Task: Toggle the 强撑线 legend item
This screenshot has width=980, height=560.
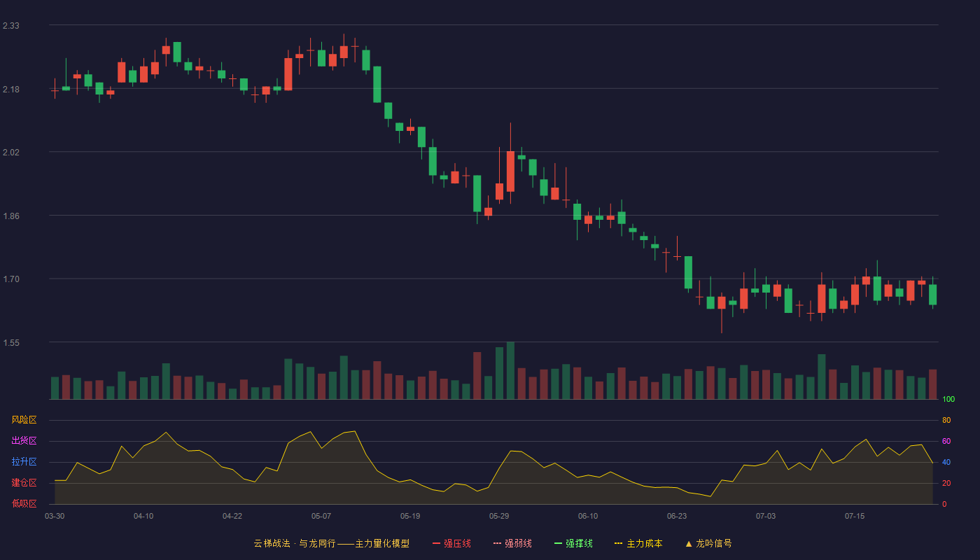Action: pyautogui.click(x=573, y=543)
